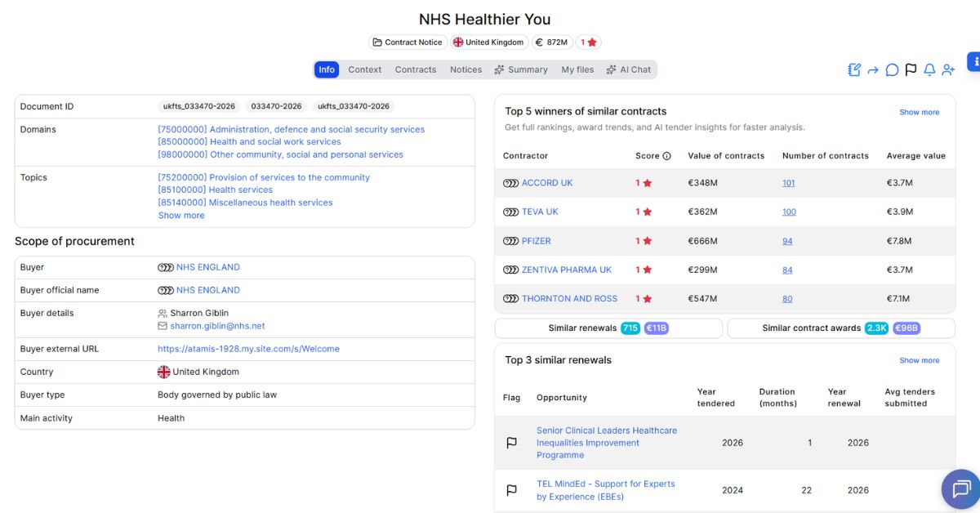Open PFIZER contractor link
The width and height of the screenshot is (980, 513).
[x=537, y=241]
